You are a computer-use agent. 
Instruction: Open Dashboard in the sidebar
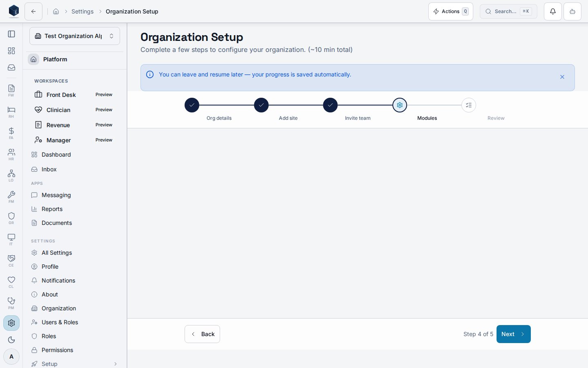[x=75, y=155]
